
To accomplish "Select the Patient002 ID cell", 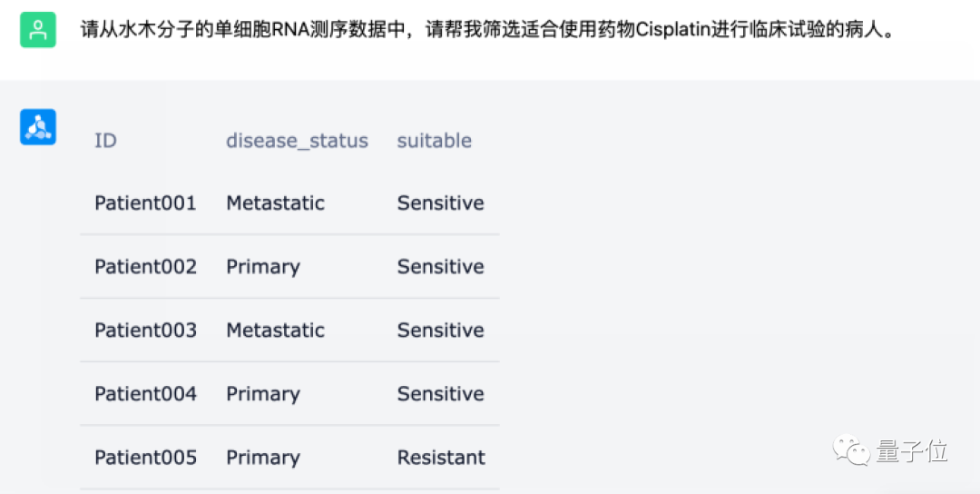I will click(145, 267).
